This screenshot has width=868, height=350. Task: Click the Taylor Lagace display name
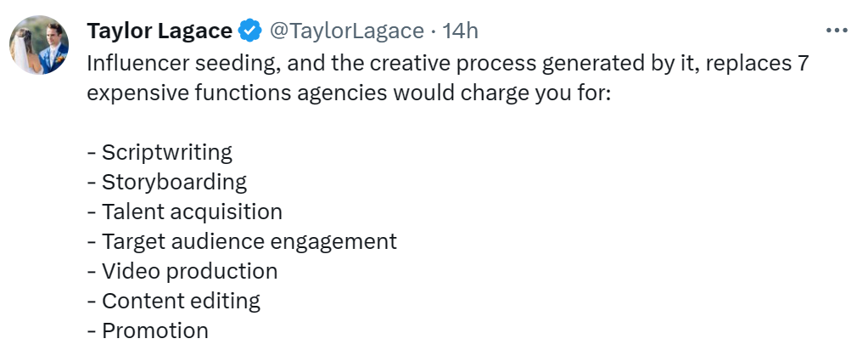[160, 31]
